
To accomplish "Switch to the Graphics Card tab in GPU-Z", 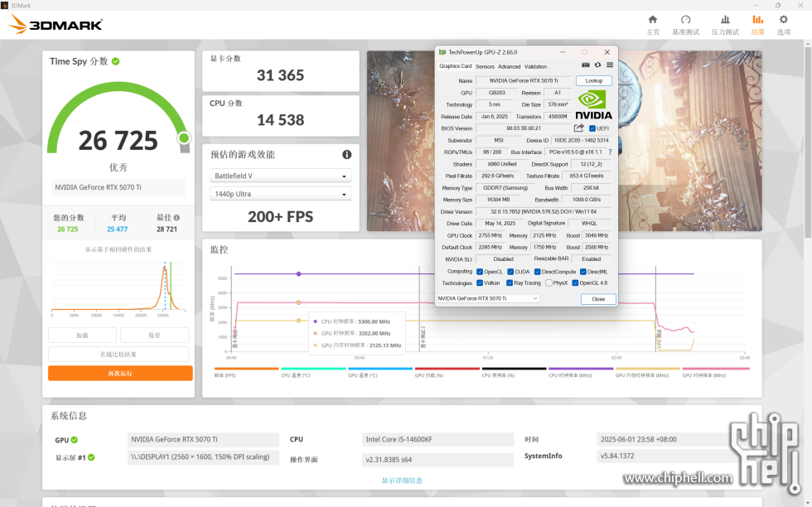I will pyautogui.click(x=455, y=66).
